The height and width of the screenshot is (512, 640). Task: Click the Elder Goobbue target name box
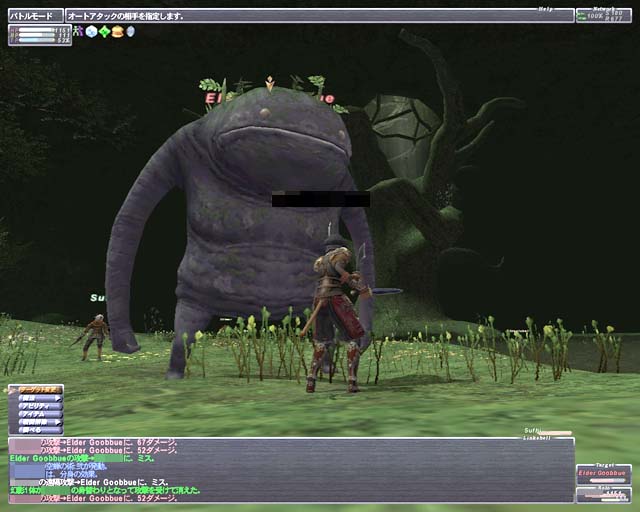[x=604, y=474]
